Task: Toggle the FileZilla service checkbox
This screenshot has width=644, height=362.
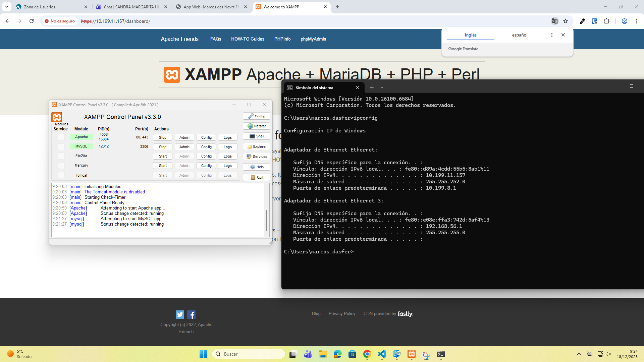Action: click(61, 156)
